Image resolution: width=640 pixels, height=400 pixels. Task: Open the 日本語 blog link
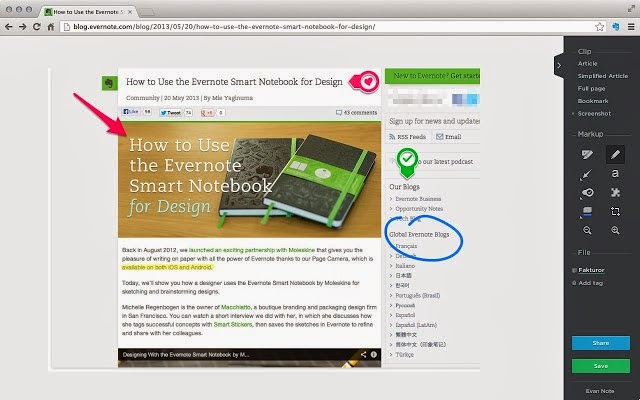click(x=403, y=276)
